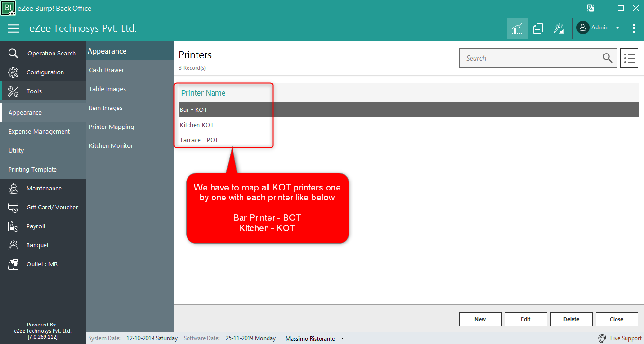
Task: Click the Software Date value in status bar
Action: (251, 338)
